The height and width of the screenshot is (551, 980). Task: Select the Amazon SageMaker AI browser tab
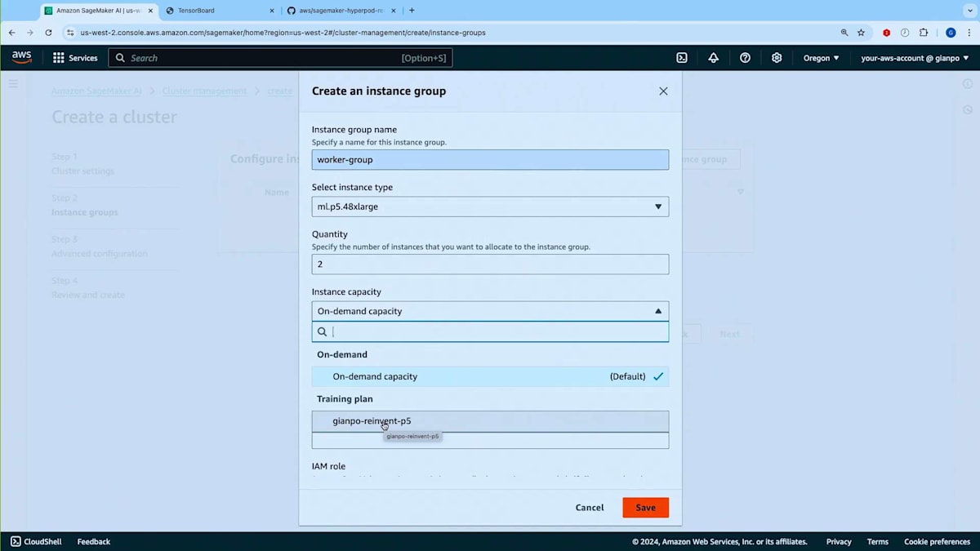tap(98, 11)
